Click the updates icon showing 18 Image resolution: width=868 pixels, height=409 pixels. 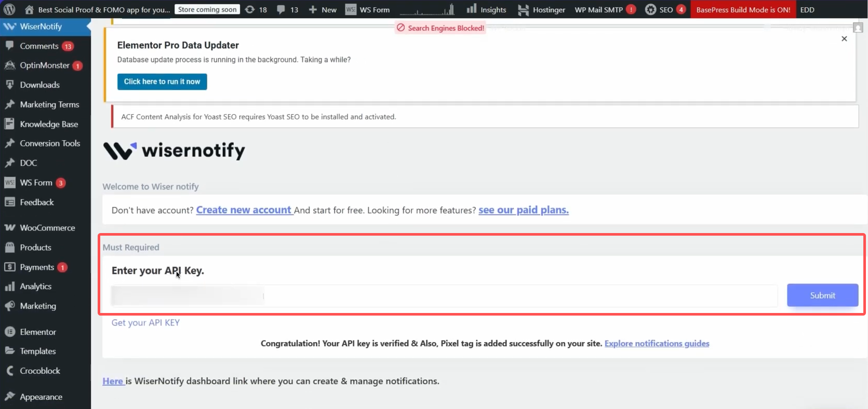tap(250, 9)
